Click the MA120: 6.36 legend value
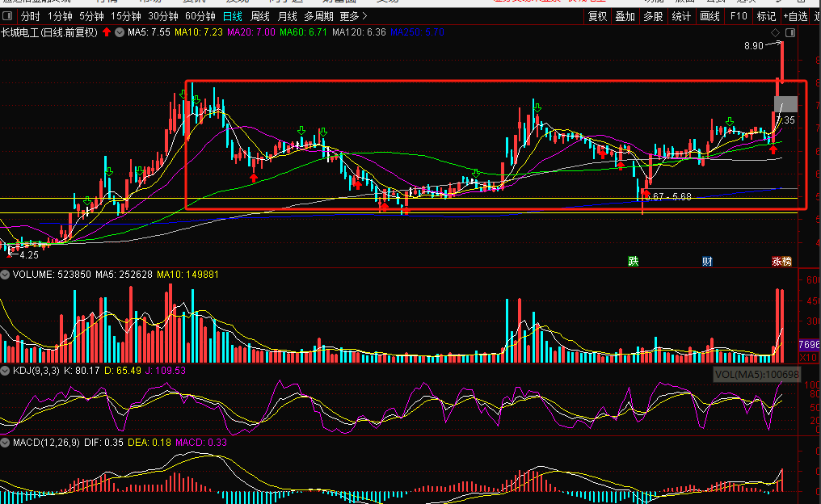Image resolution: width=821 pixels, height=504 pixels. pyautogui.click(x=359, y=32)
